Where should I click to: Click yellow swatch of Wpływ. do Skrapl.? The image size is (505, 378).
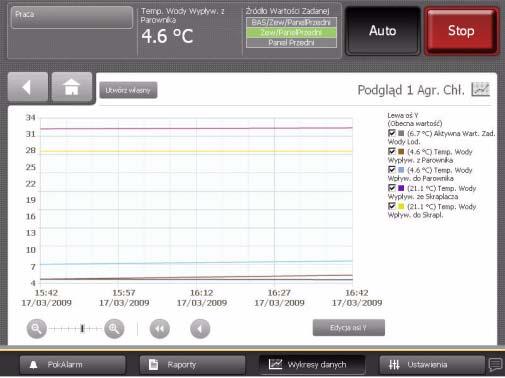click(401, 206)
